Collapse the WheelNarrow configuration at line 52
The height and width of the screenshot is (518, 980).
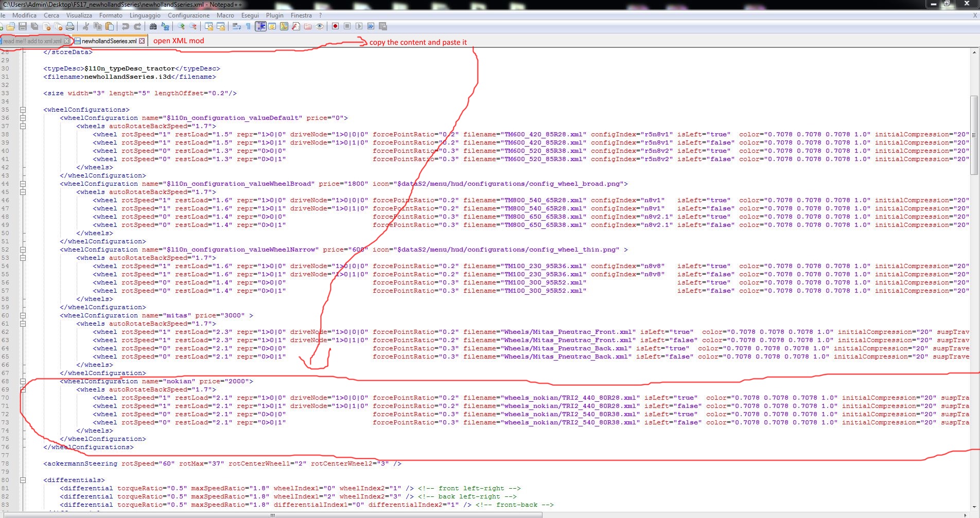(23, 249)
